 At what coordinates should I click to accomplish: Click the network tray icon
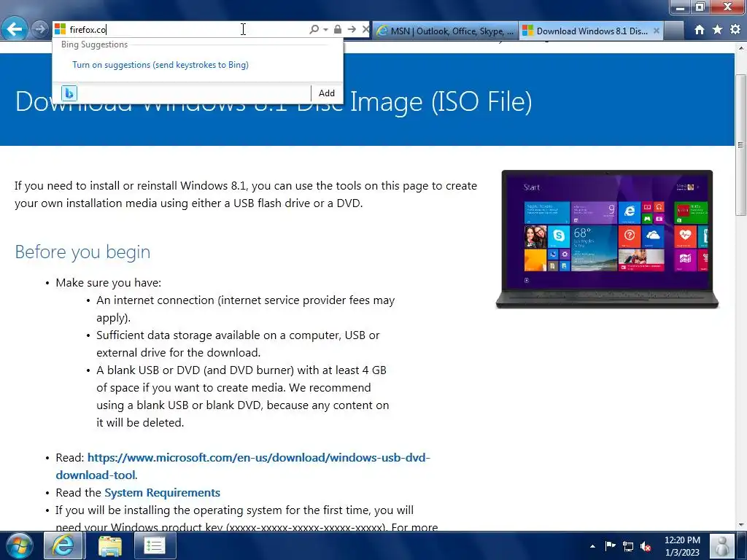pyautogui.click(x=628, y=546)
